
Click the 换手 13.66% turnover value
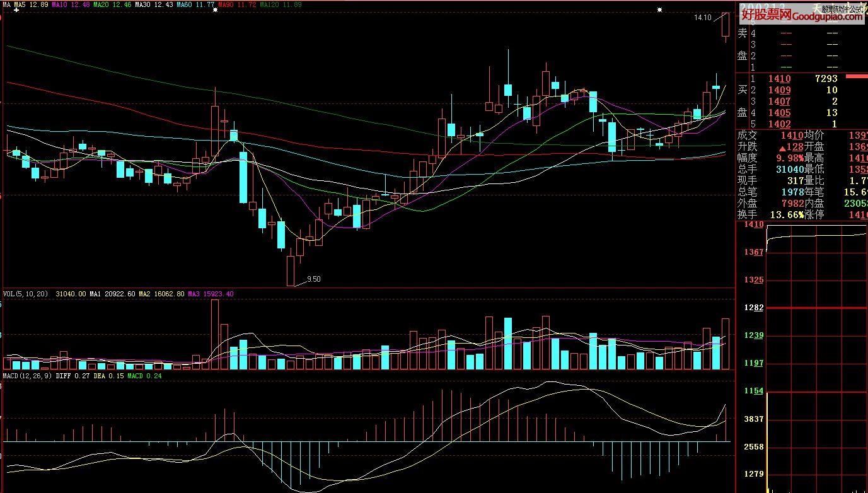click(787, 214)
